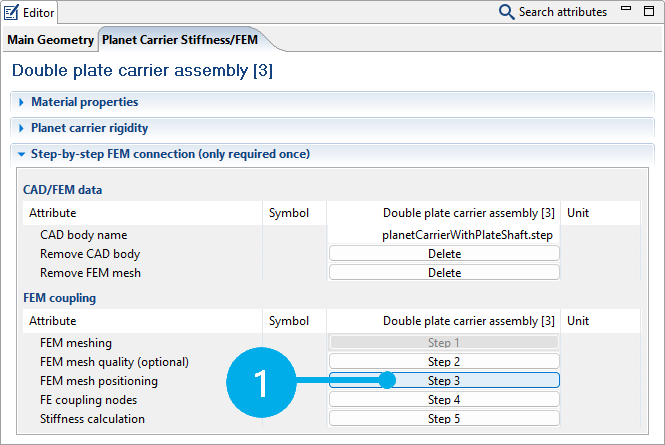
Task: Switch to the Main Geometry tab
Action: pyautogui.click(x=51, y=40)
